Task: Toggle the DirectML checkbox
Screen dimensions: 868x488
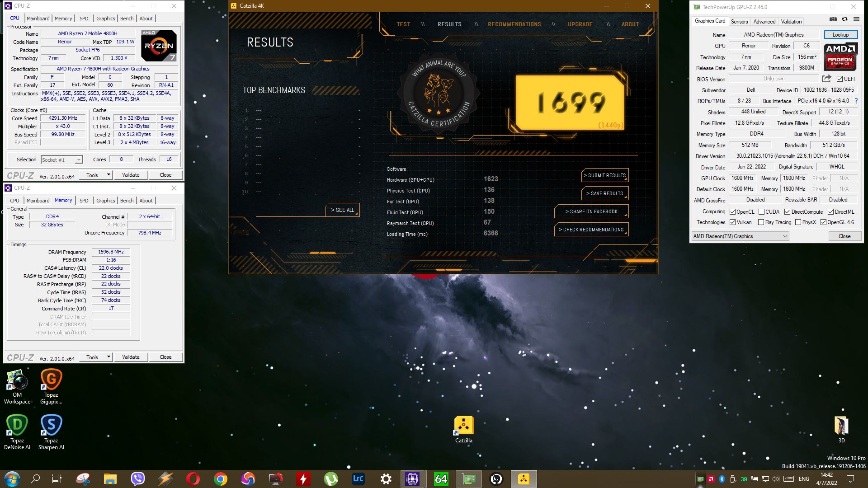Action: [x=830, y=212]
